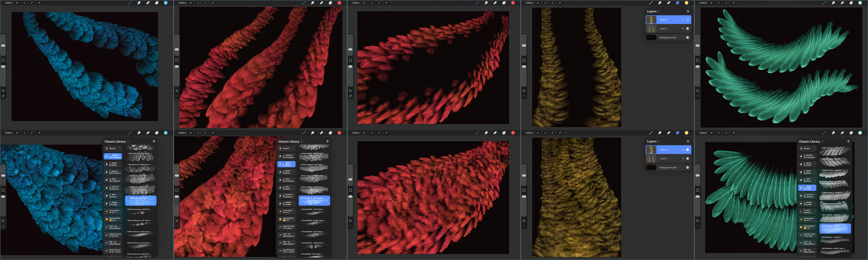Select NECK & CHEST set in blue-feathers library
This screenshot has width=868, height=260.
point(113,164)
